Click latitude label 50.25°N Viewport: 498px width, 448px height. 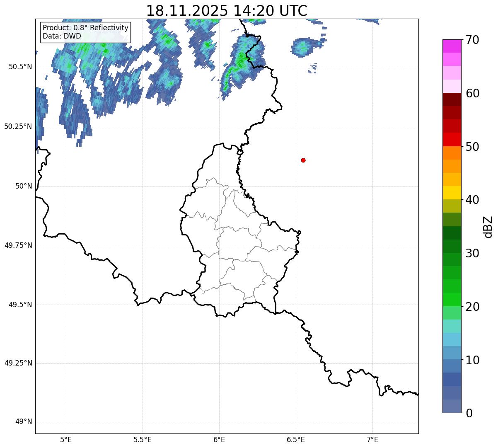[x=18, y=126]
